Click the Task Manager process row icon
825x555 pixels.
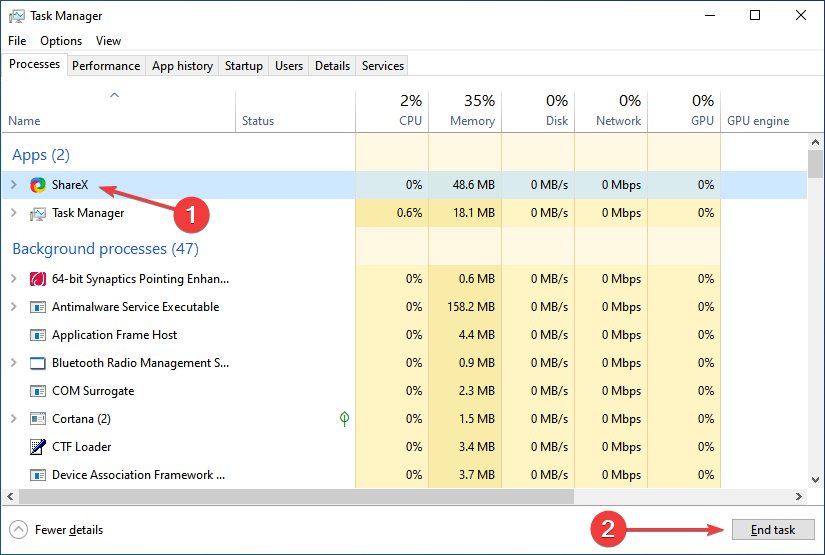pyautogui.click(x=38, y=214)
